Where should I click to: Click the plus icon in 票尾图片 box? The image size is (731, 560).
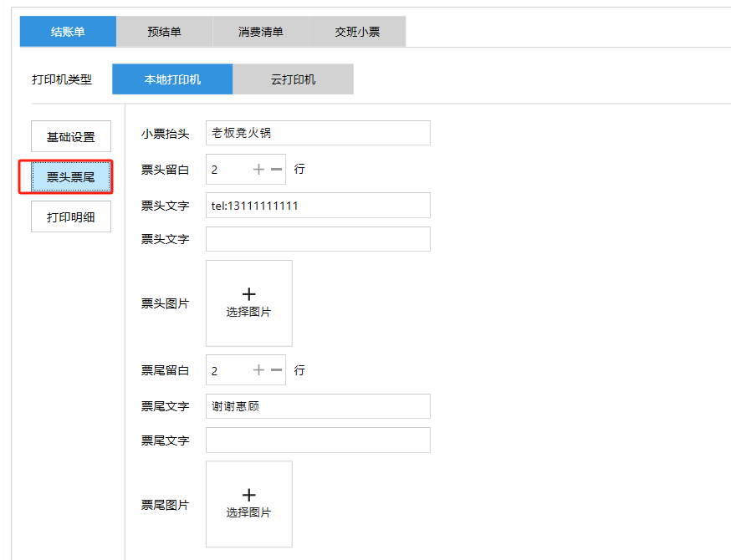click(248, 495)
